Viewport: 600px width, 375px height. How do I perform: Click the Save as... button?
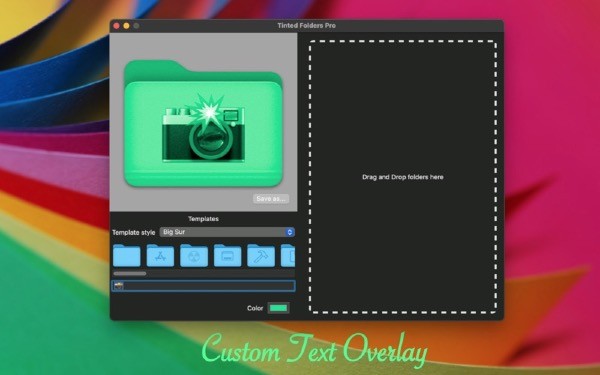[271, 199]
